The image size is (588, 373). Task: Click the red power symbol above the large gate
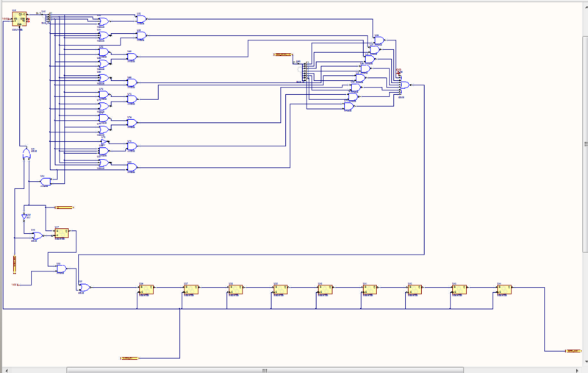399,73
